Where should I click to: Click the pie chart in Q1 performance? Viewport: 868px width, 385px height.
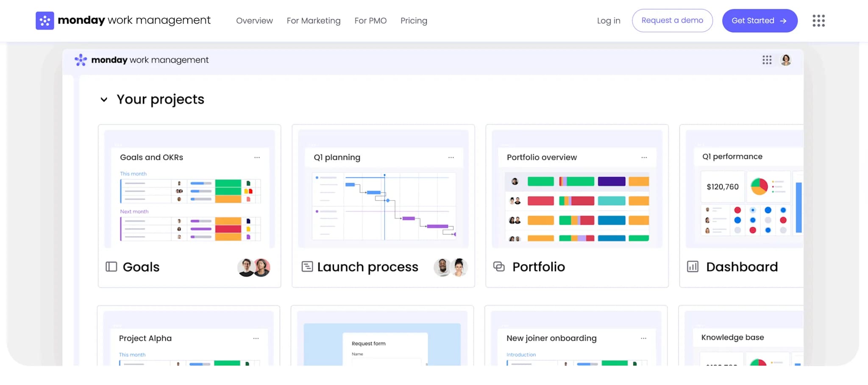(759, 187)
